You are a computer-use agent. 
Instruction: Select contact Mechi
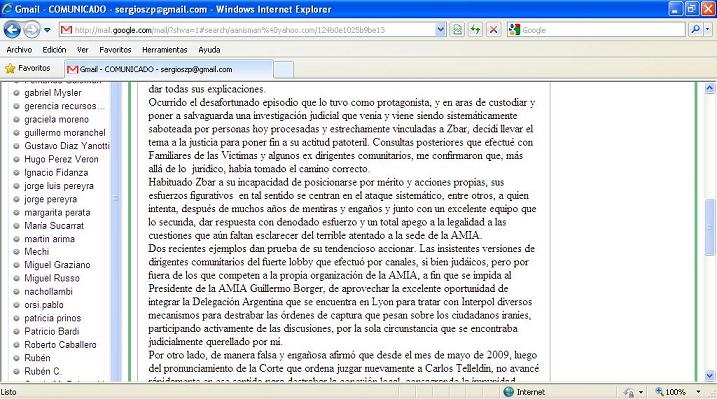[x=37, y=251]
